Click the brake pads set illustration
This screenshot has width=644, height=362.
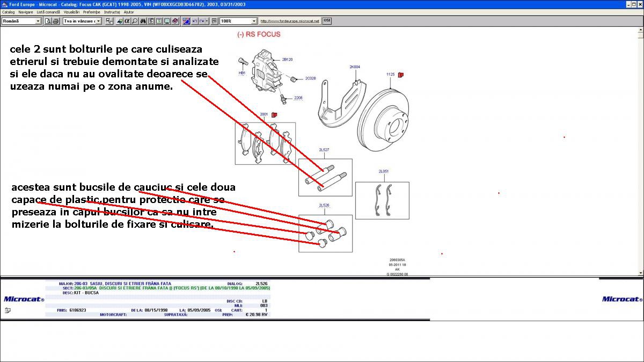click(265, 143)
